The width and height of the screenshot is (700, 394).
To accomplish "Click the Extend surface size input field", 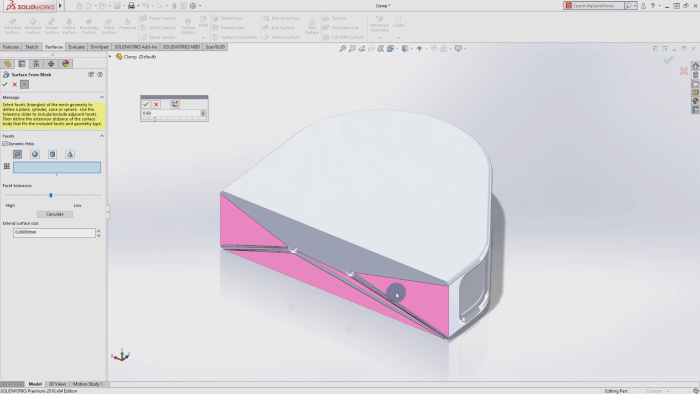I will (54, 232).
